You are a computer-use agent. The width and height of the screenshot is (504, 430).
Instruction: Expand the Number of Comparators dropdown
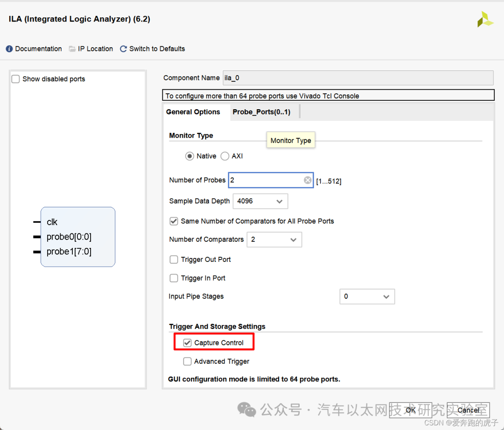(x=274, y=240)
